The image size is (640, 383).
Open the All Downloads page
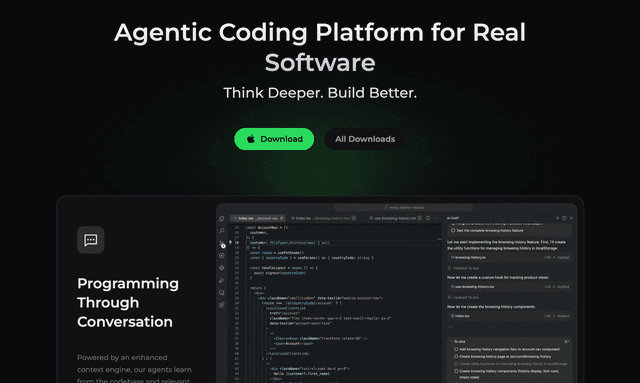(x=365, y=139)
